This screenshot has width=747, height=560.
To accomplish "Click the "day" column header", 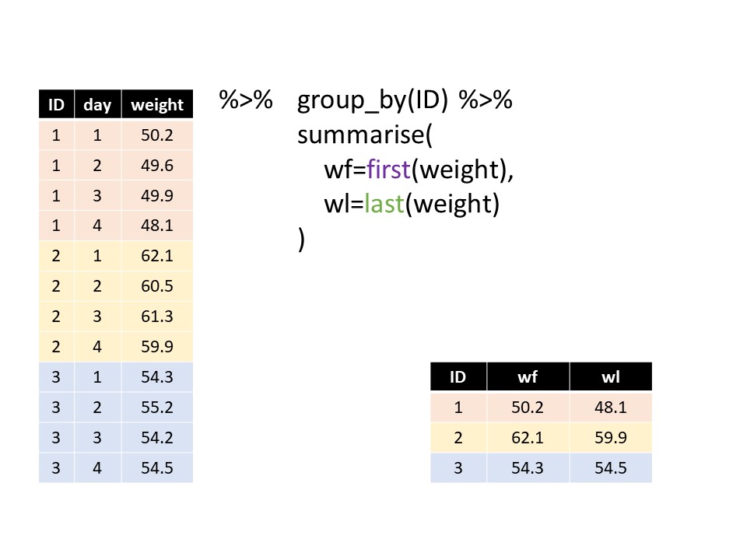I will [x=98, y=105].
